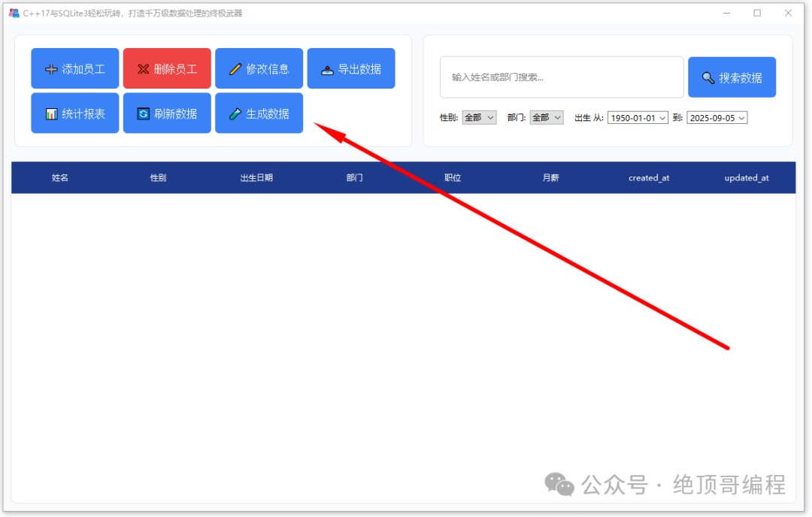
Task: Click the app icon in title bar
Action: tap(14, 13)
